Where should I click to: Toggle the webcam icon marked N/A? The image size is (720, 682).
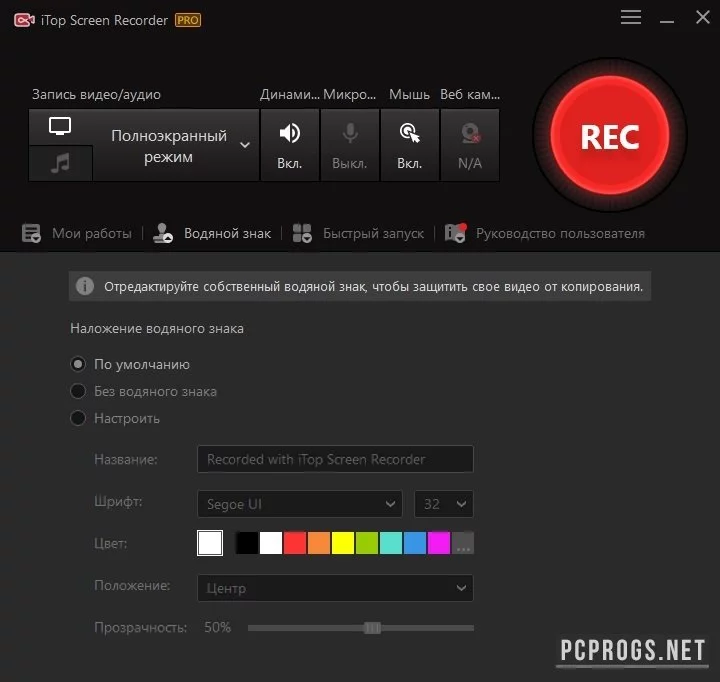[470, 133]
